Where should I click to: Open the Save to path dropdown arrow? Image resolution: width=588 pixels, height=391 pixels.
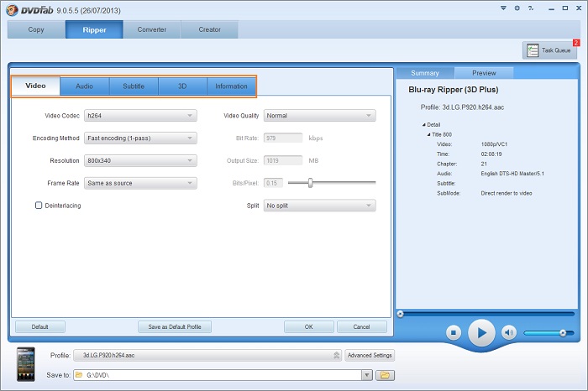367,375
